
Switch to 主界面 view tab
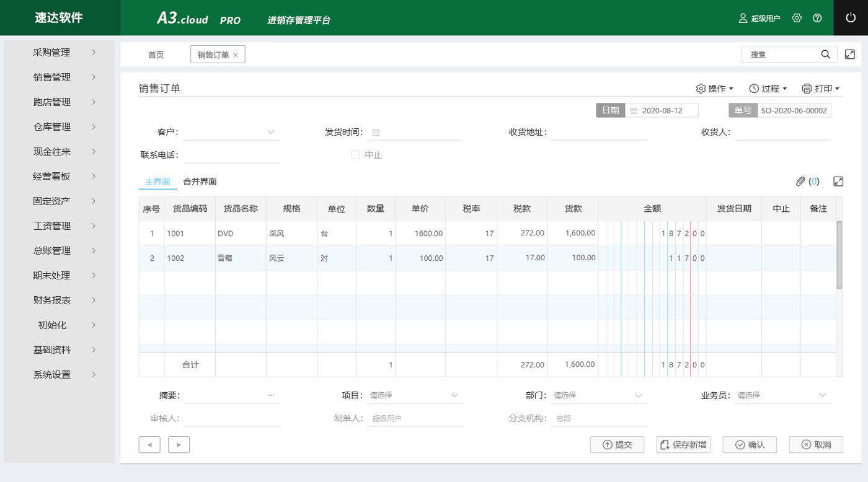157,182
